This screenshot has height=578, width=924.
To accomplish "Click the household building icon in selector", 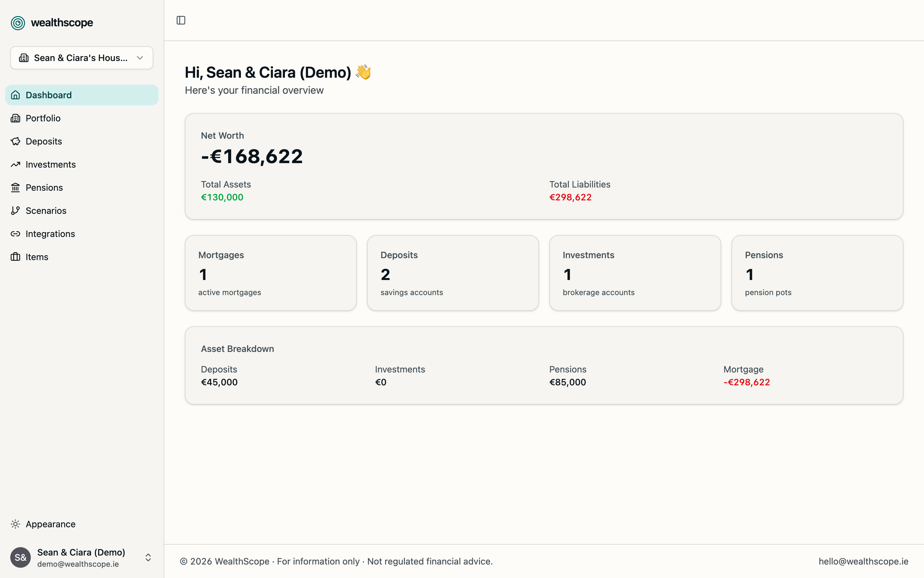I will 24,58.
